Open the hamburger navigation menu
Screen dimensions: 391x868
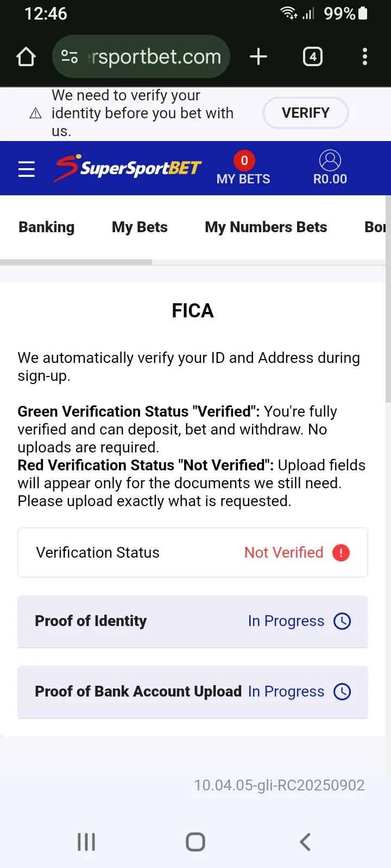pyautogui.click(x=27, y=169)
